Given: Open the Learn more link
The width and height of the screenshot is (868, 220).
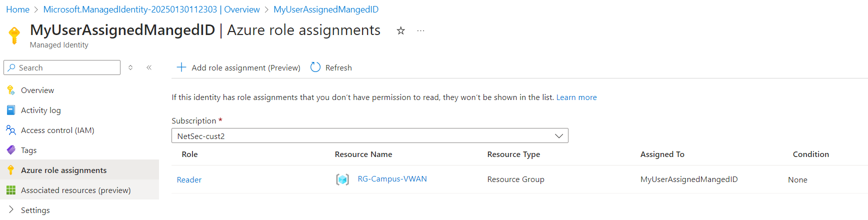Looking at the screenshot, I should coord(576,97).
